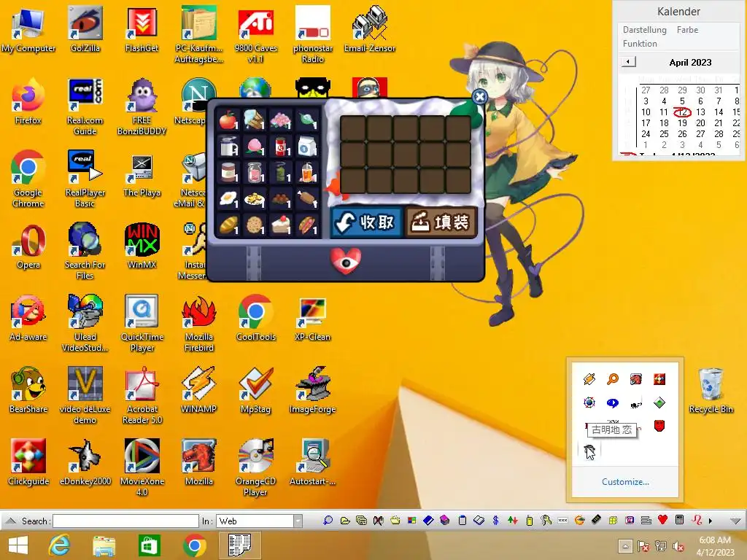Select the BearShare desktop icon
Viewport: 747px width, 560px height.
[28, 390]
